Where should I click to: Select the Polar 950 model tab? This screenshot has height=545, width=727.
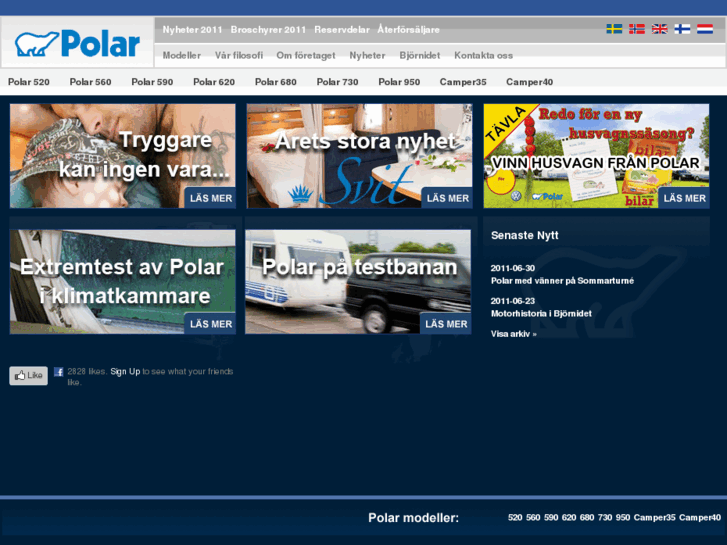[x=399, y=82]
